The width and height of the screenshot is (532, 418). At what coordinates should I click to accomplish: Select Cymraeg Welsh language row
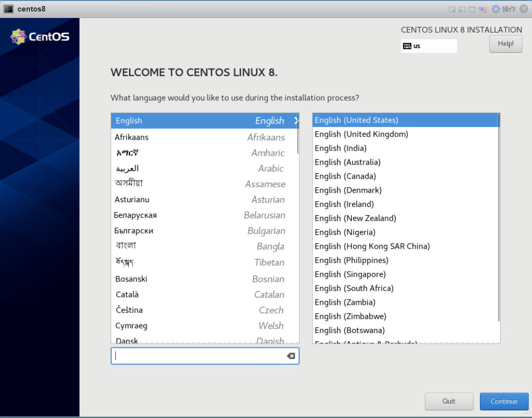[205, 326]
